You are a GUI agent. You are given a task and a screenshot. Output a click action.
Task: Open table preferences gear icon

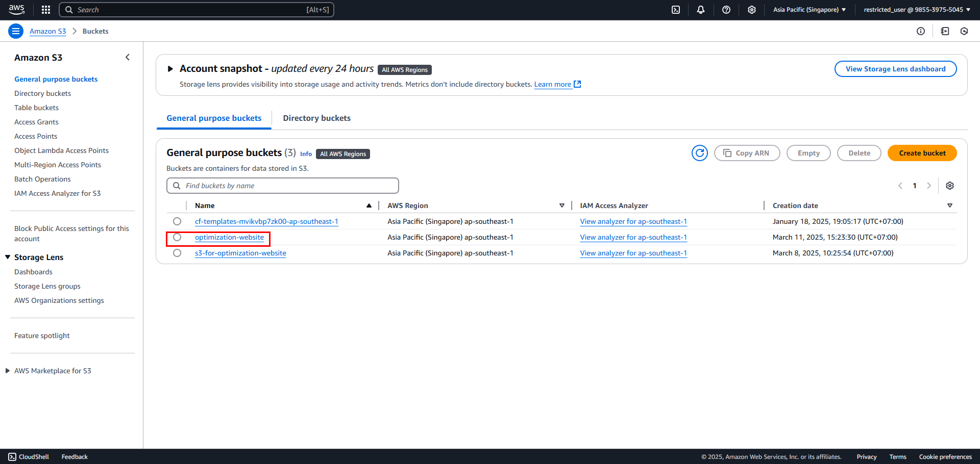point(950,186)
